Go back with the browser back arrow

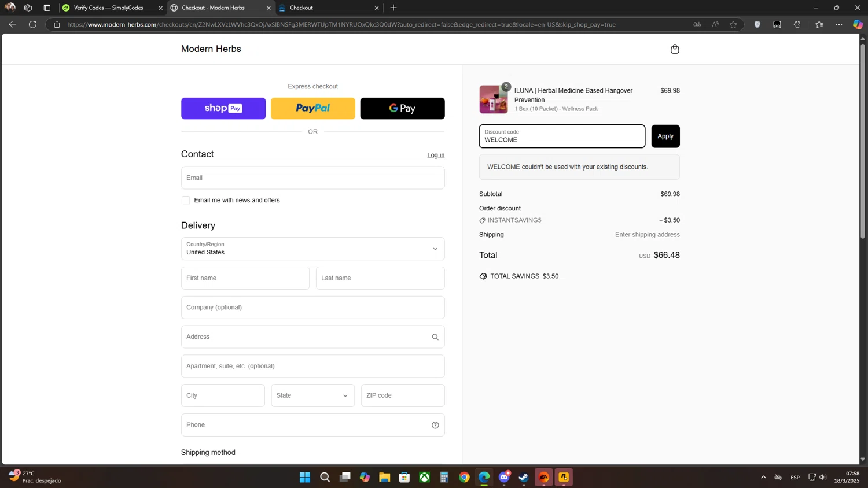(x=13, y=24)
